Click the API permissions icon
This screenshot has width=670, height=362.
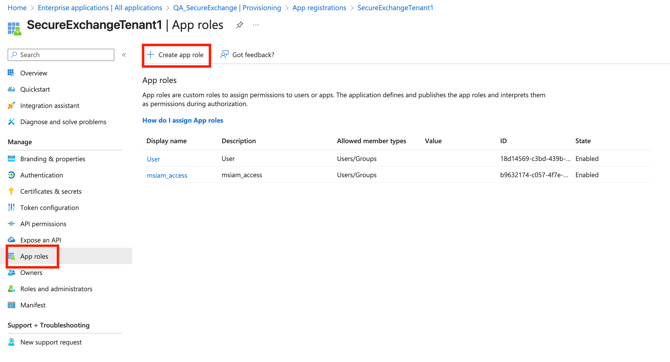coord(11,224)
